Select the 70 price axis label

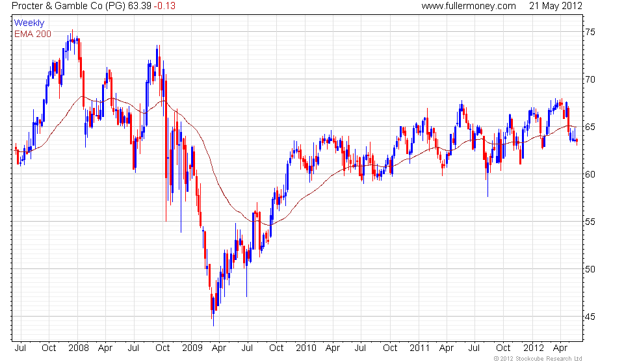point(590,79)
